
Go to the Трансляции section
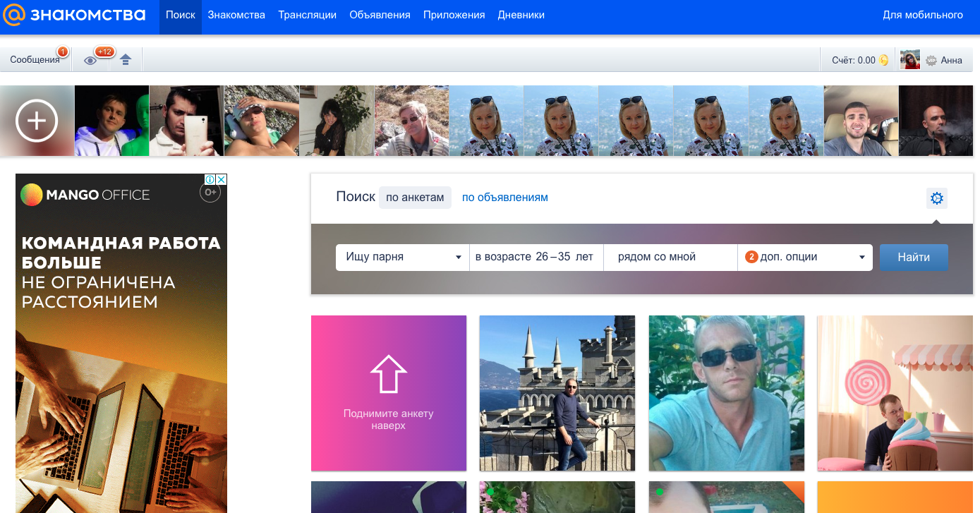point(307,15)
